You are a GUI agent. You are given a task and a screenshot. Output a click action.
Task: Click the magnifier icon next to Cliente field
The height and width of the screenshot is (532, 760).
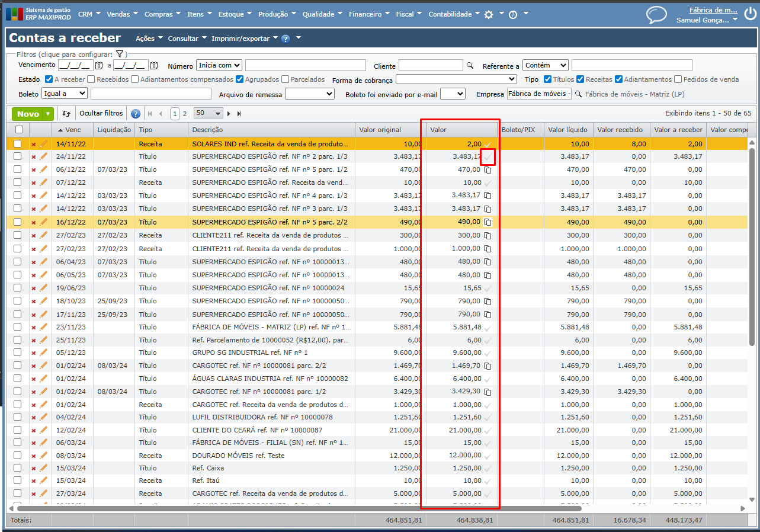[470, 66]
